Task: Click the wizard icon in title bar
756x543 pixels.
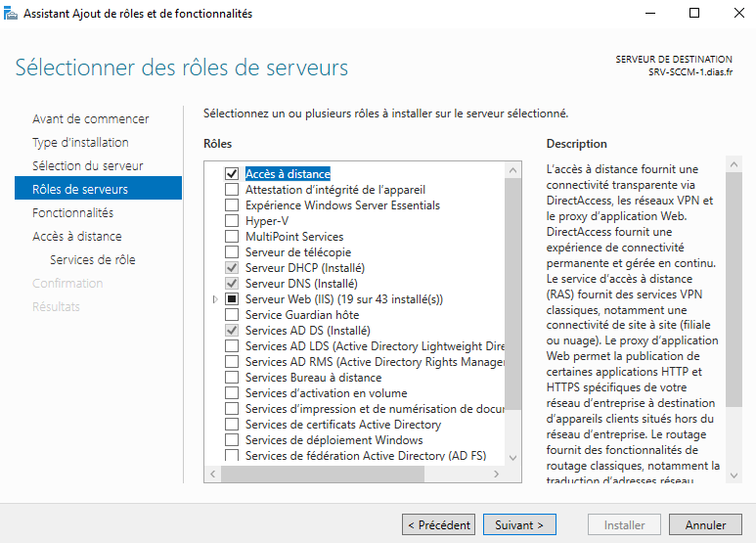Action: click(x=11, y=14)
